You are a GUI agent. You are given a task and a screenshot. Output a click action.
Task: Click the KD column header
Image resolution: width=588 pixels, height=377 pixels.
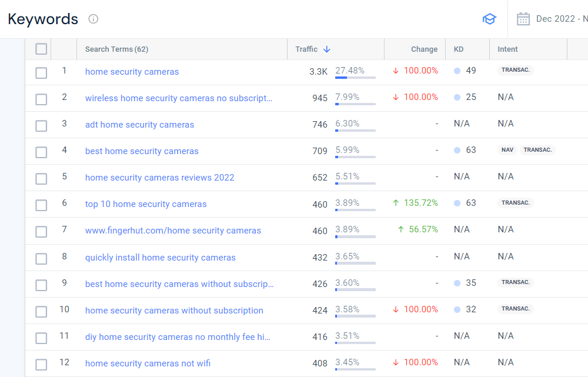point(459,49)
